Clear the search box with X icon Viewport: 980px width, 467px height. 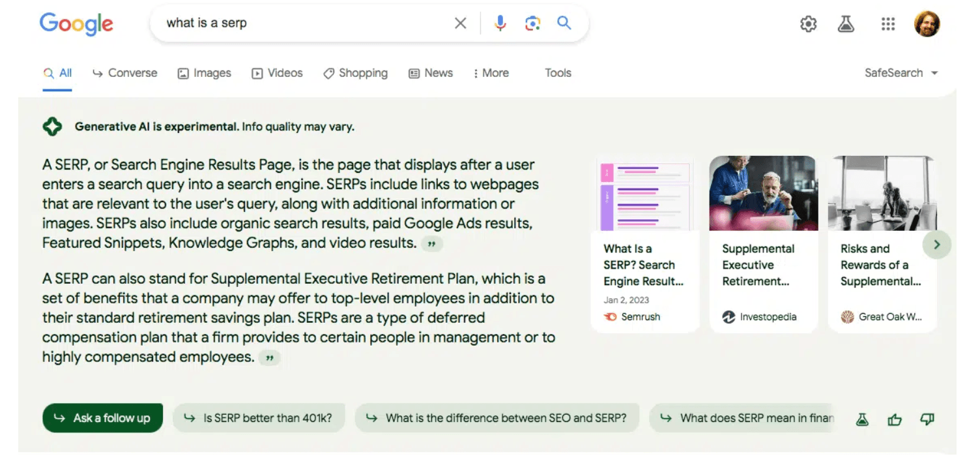pyautogui.click(x=460, y=23)
